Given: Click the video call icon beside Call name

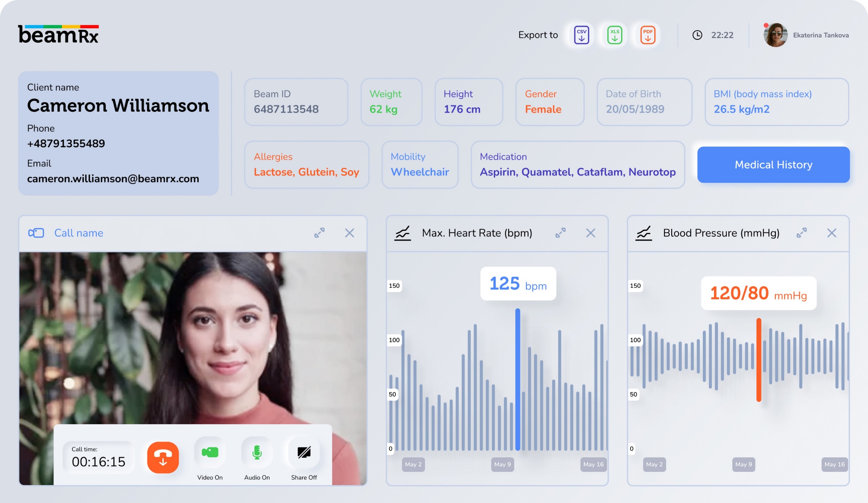Looking at the screenshot, I should point(36,233).
